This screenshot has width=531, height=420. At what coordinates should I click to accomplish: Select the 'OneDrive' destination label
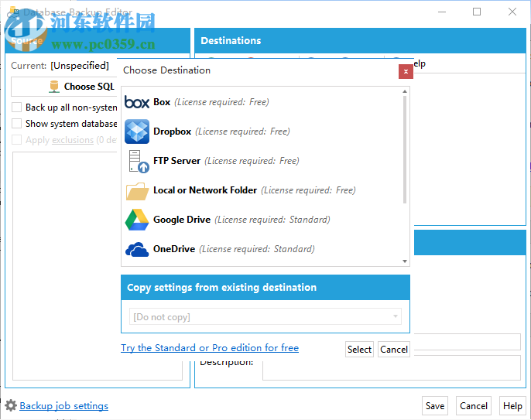tap(174, 249)
